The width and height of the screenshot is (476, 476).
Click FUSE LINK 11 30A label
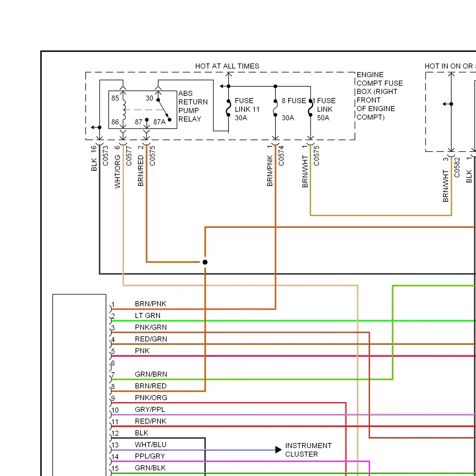point(247,109)
